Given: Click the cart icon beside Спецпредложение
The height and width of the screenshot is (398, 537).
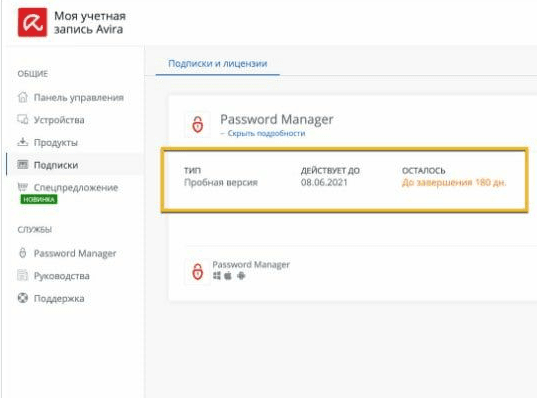Looking at the screenshot, I should pos(23,187).
